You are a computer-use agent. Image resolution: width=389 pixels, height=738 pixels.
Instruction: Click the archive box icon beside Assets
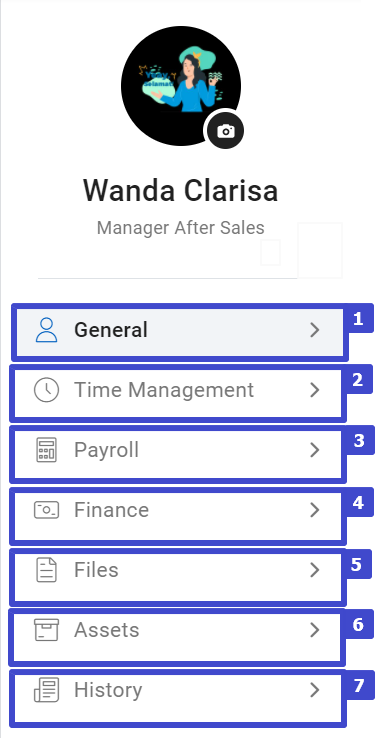47,630
